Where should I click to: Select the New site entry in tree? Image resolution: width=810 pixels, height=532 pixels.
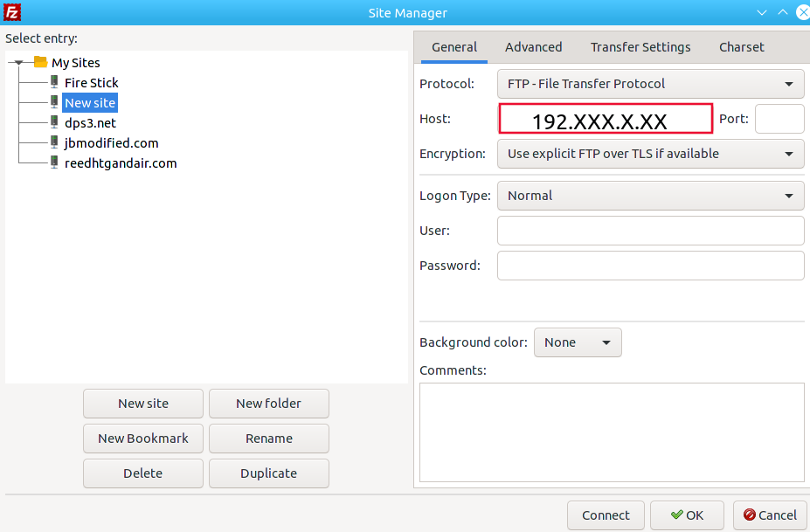pyautogui.click(x=90, y=103)
